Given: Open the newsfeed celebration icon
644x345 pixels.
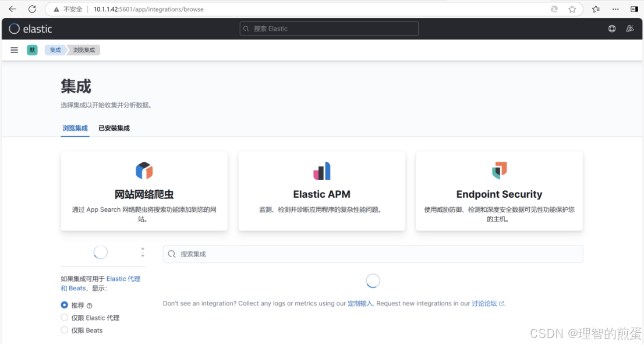Looking at the screenshot, I should 629,29.
